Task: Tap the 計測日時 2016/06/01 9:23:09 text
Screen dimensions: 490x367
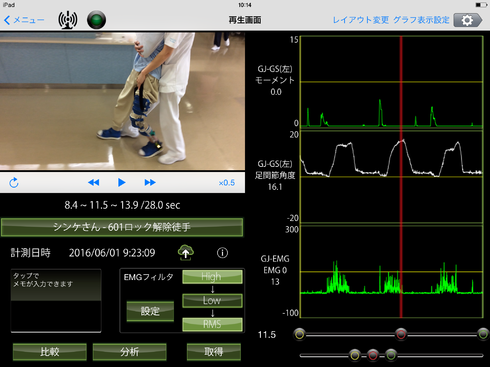Action: coord(83,253)
